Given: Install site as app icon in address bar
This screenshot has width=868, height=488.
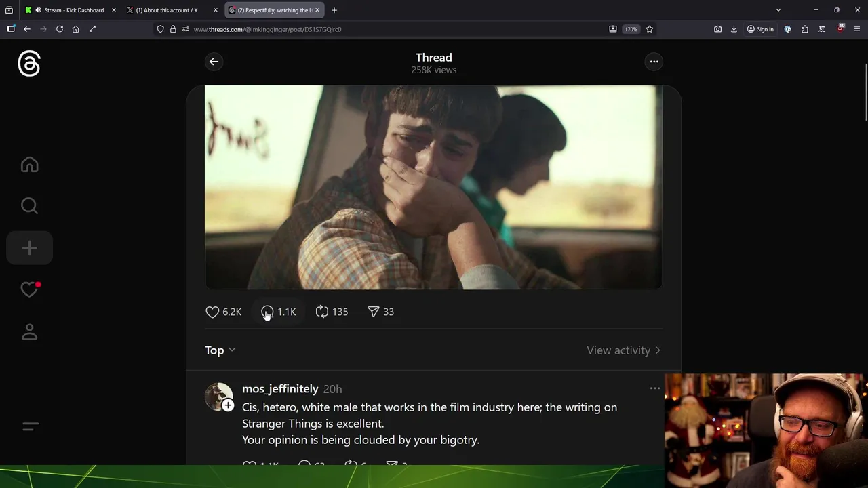Looking at the screenshot, I should point(612,29).
